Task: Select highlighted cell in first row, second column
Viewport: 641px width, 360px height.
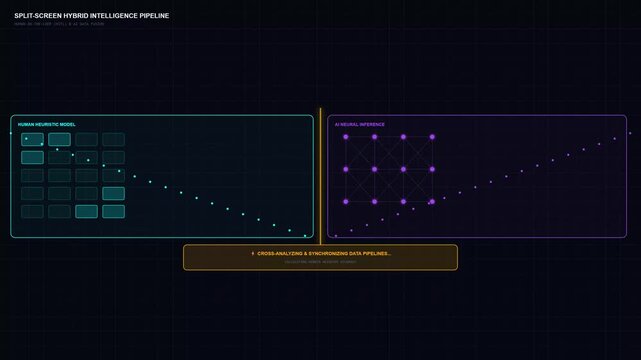Action: 59,139
